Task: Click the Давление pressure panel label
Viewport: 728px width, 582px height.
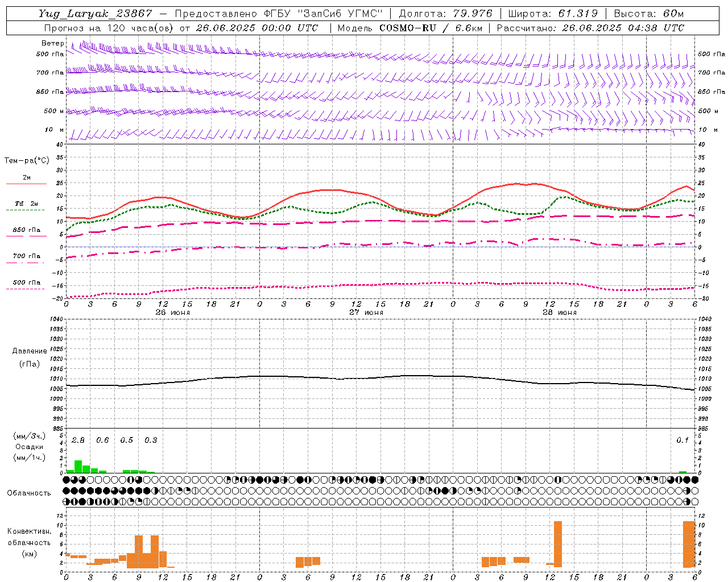Action: pos(30,351)
